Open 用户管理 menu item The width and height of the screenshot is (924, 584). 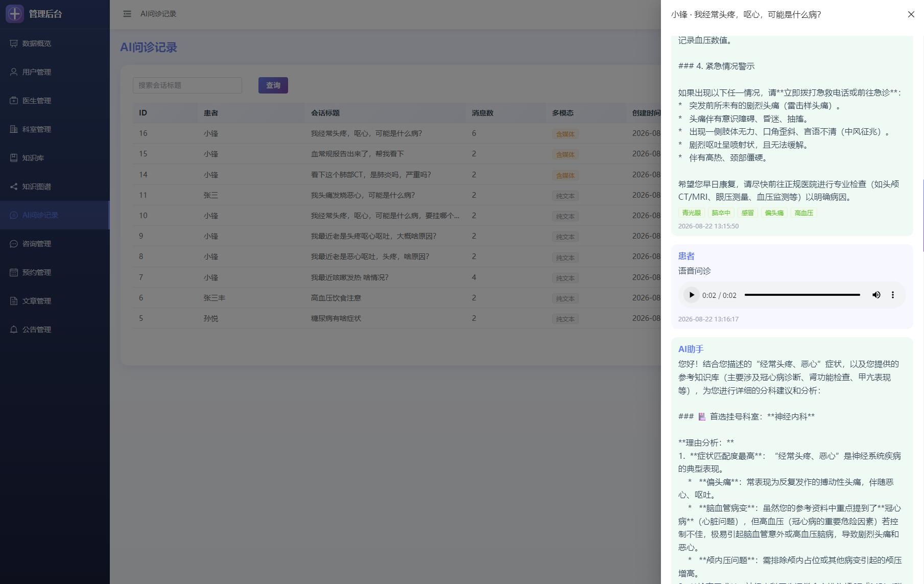pos(55,72)
